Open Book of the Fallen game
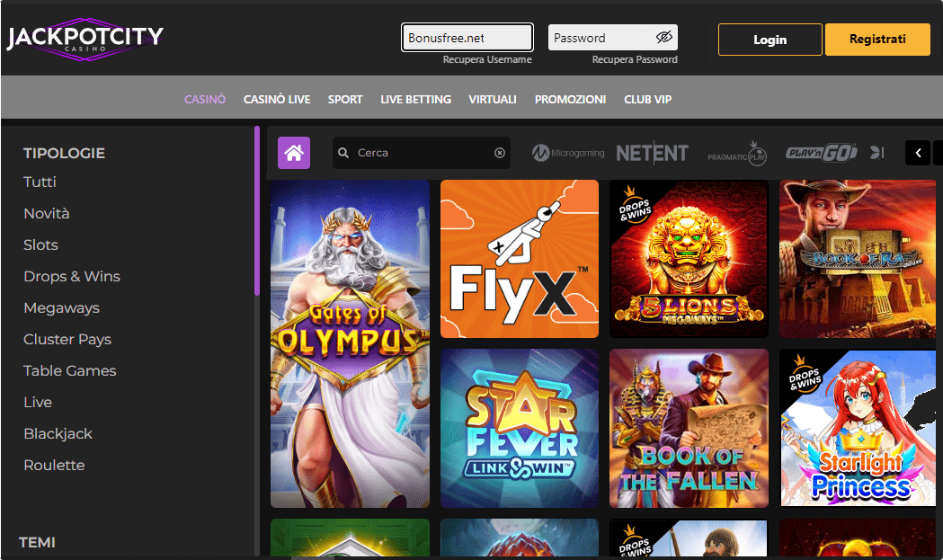 pos(689,428)
